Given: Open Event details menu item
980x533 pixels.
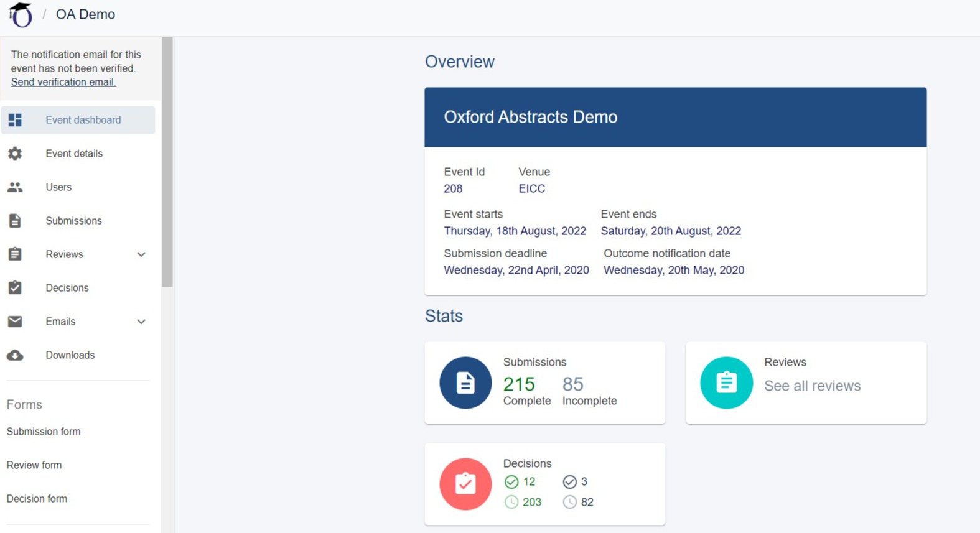Looking at the screenshot, I should coord(78,154).
